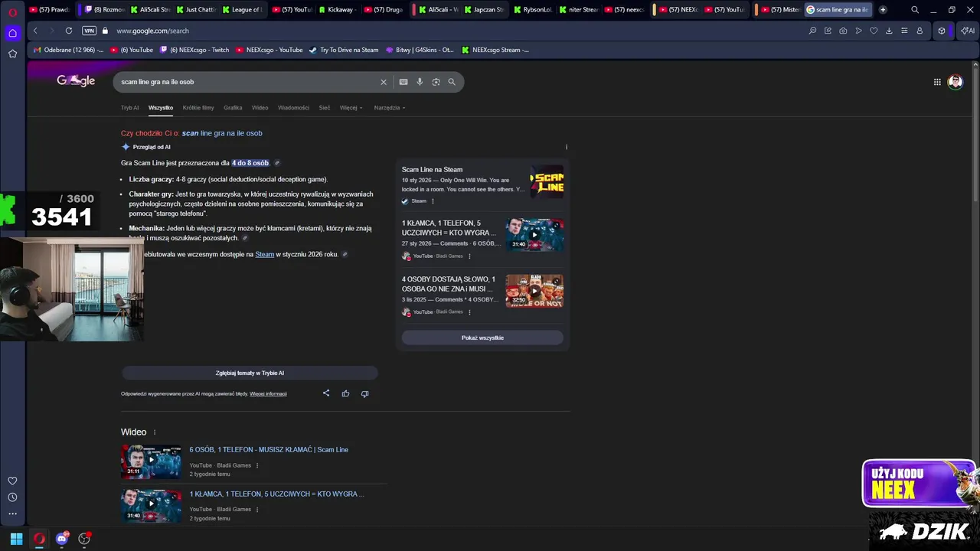The image size is (980, 551).
Task: Expand the Więcej search filter dropdown
Action: click(351, 108)
